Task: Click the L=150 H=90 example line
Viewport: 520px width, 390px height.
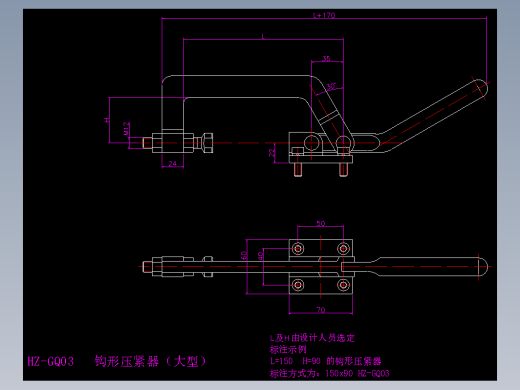Action: click(326, 361)
